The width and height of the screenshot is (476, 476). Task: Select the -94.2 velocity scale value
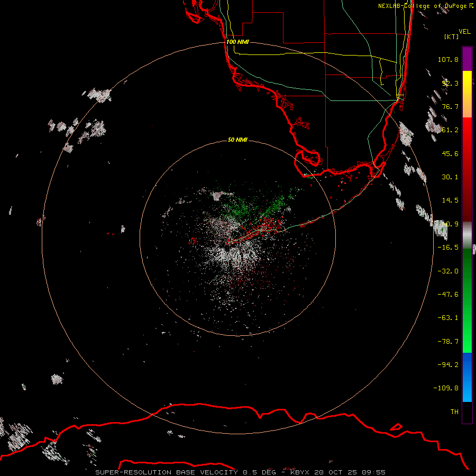point(448,364)
